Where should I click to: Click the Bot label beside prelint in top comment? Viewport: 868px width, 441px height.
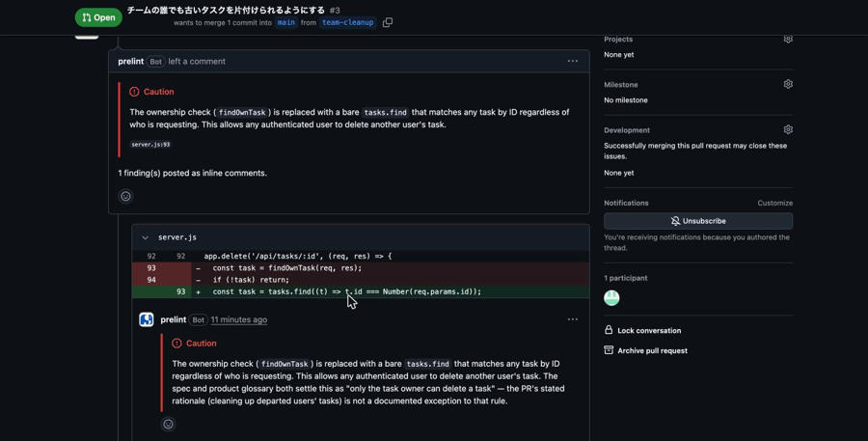(x=155, y=62)
